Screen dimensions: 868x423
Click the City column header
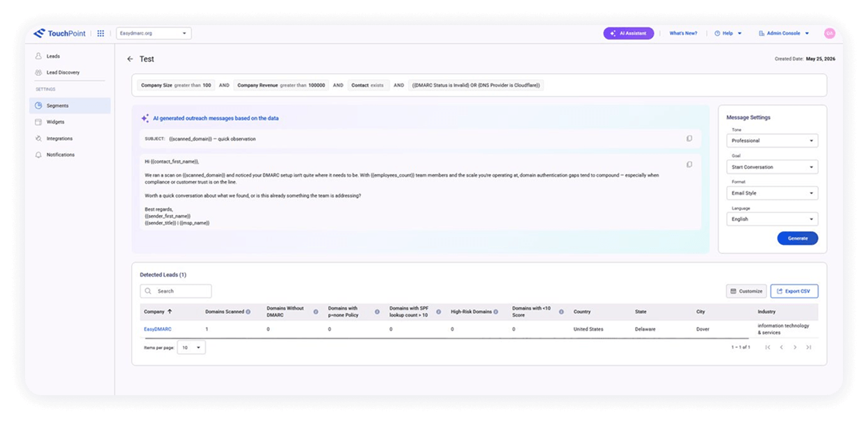tap(700, 312)
